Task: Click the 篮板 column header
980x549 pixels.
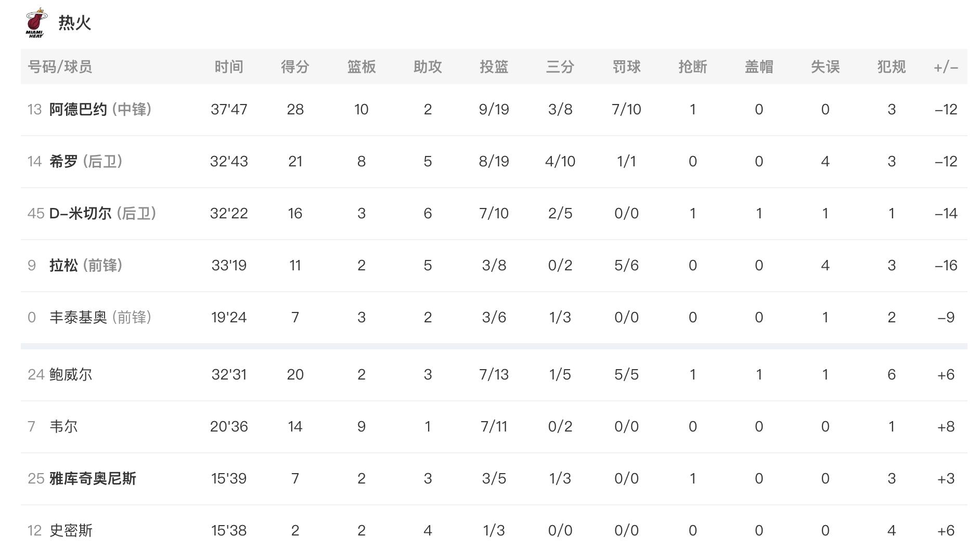Action: point(362,67)
